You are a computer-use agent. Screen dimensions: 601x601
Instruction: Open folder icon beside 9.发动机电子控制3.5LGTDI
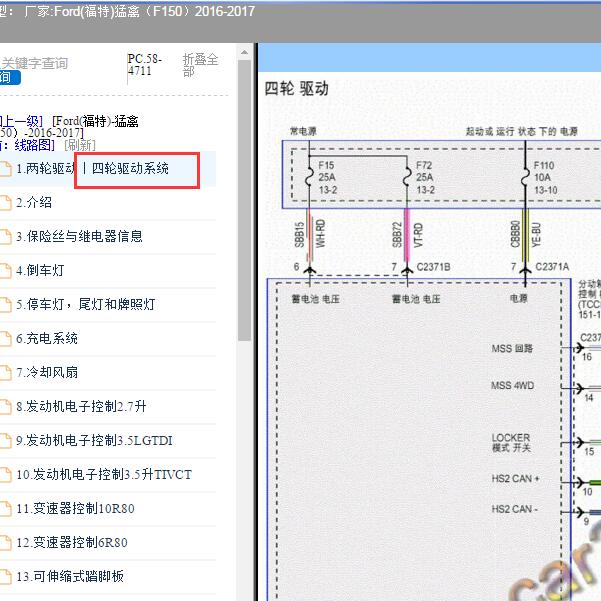[5, 441]
